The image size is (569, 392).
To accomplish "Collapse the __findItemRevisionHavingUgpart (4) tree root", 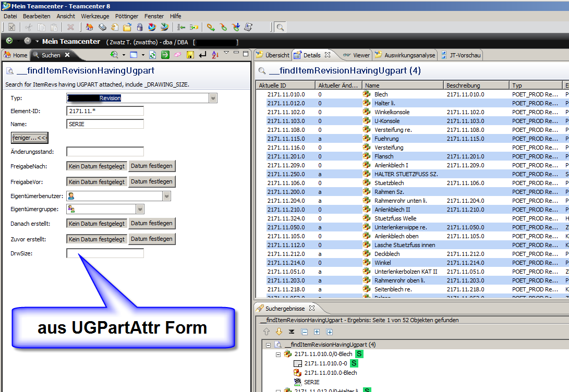I will click(268, 345).
